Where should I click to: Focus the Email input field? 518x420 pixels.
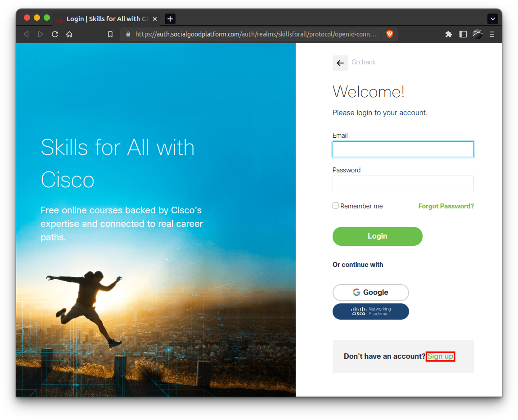[x=403, y=149]
